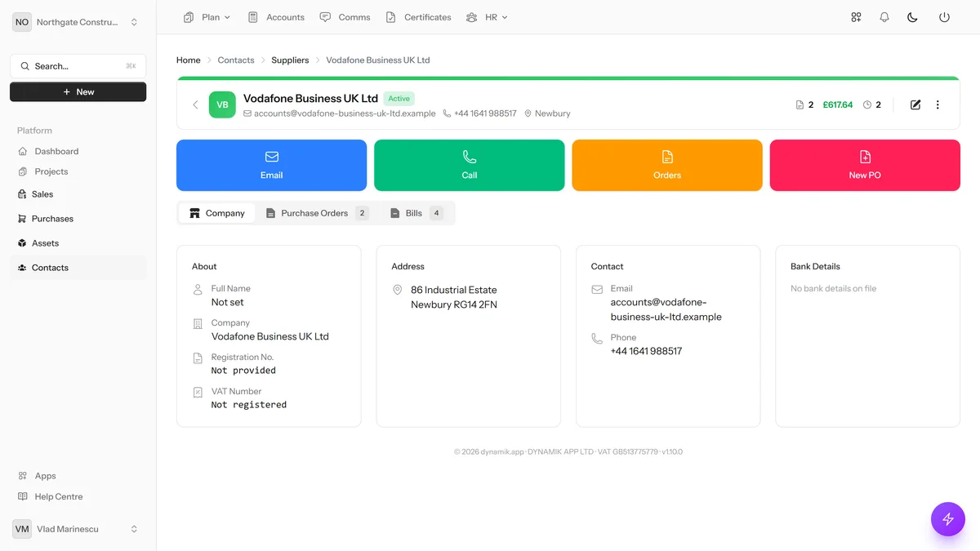
Task: Go back with the left chevron arrow
Action: point(195,104)
